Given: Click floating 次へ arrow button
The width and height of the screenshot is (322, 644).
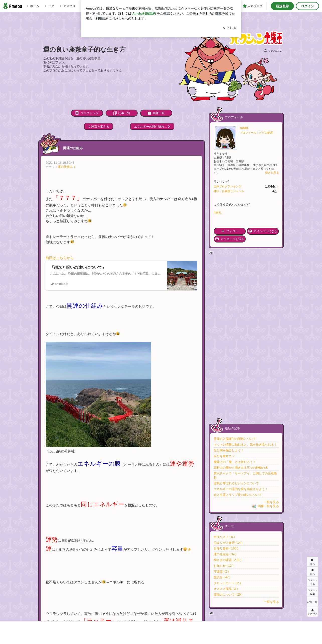Looking at the screenshot, I should 312,562.
